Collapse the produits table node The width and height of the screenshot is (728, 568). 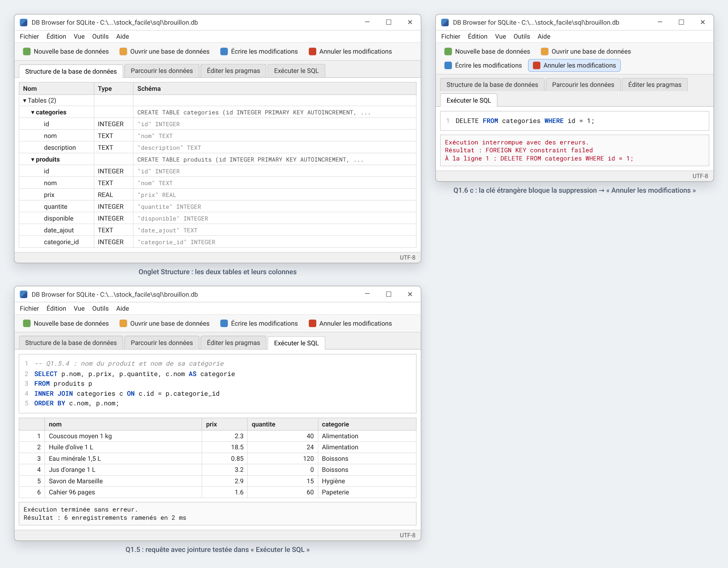pyautogui.click(x=33, y=160)
